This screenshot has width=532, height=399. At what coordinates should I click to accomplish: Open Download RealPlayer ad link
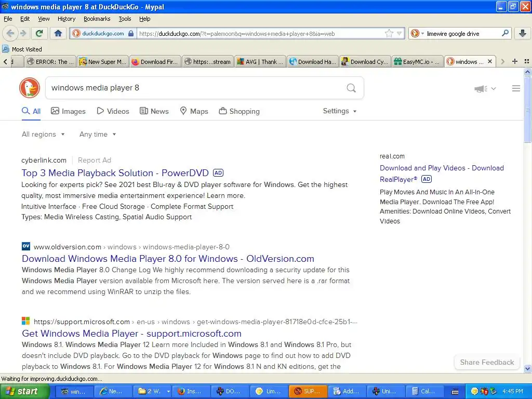tap(442, 174)
